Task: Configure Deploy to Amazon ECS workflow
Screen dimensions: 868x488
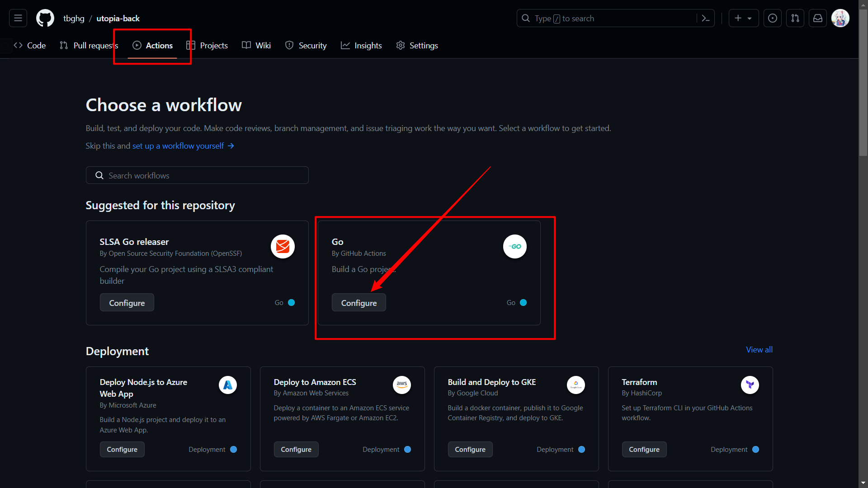Action: tap(296, 450)
